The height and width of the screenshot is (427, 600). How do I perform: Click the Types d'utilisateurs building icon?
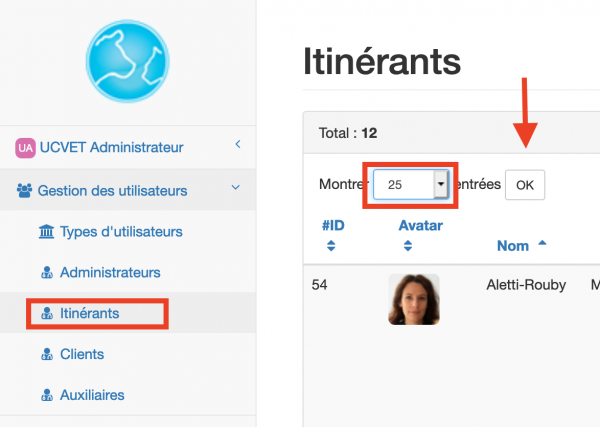coord(46,232)
